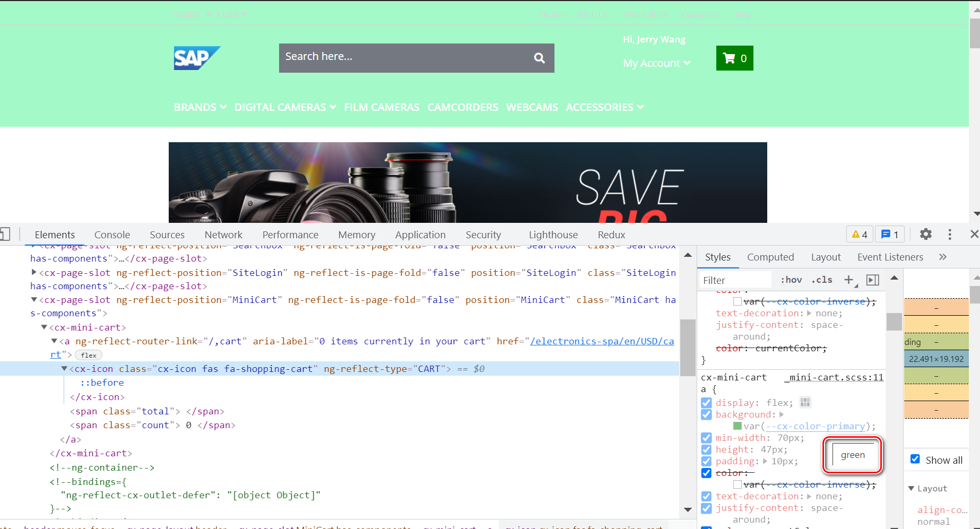
Task: Open the mini cart button
Action: 734,58
